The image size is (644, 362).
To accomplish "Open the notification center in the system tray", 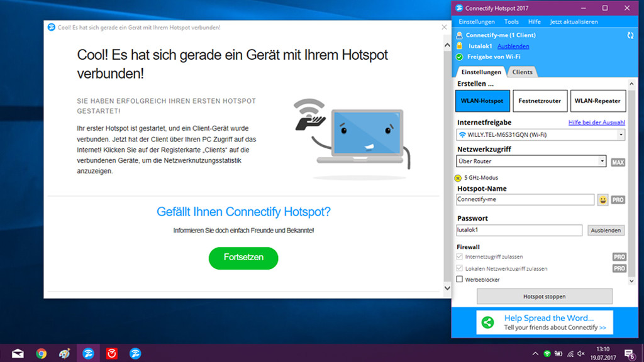I will [x=629, y=354].
